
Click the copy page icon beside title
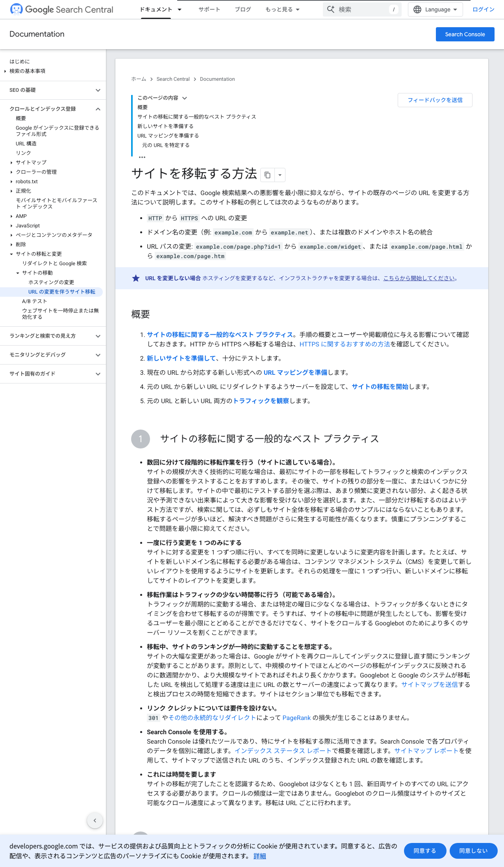click(x=267, y=175)
